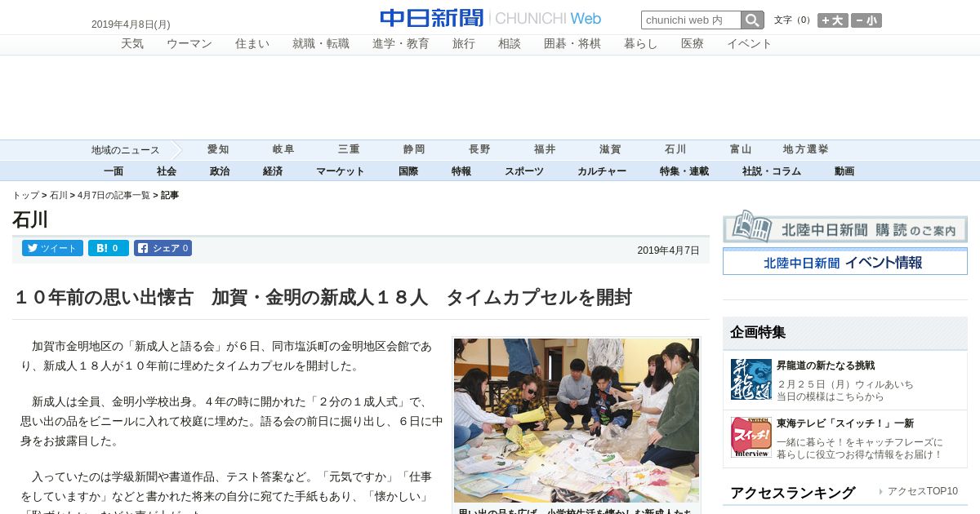Enlarge the time capsule article photo
Image resolution: width=980 pixels, height=514 pixels.
coord(577,420)
